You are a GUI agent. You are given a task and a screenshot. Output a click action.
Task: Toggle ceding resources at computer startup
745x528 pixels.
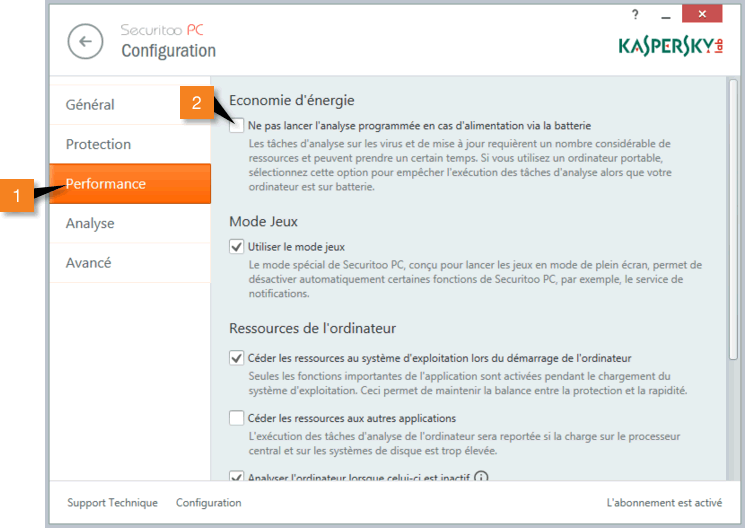pyautogui.click(x=237, y=357)
